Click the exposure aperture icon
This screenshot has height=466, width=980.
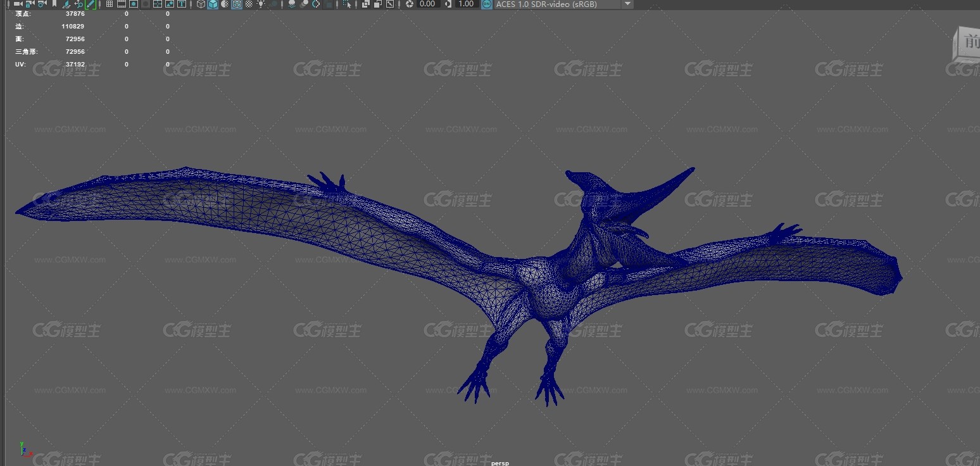pos(409,4)
